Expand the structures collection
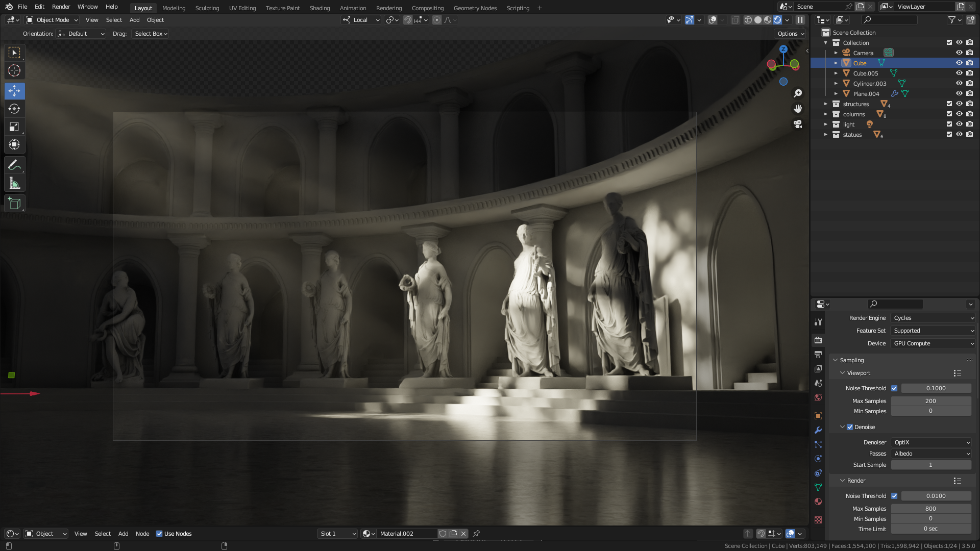Image resolution: width=980 pixels, height=551 pixels. tap(826, 104)
